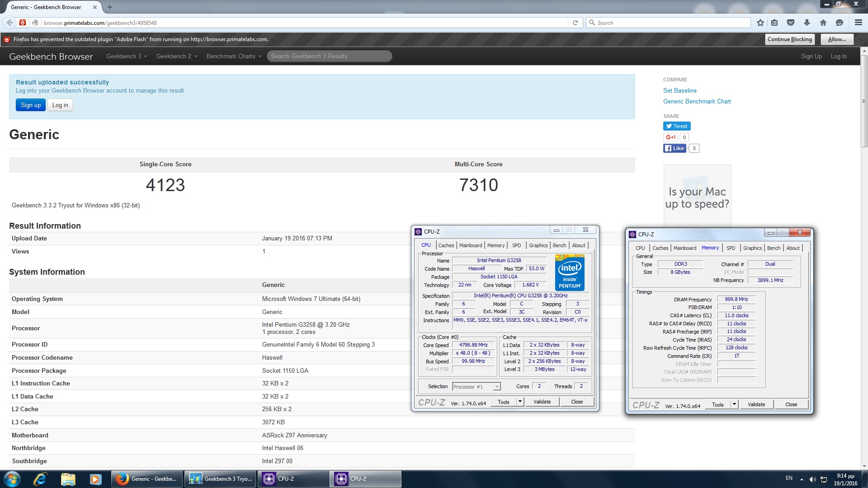Screen dimensions: 868x488
Task: Click the blue Sign up button
Action: pos(31,105)
